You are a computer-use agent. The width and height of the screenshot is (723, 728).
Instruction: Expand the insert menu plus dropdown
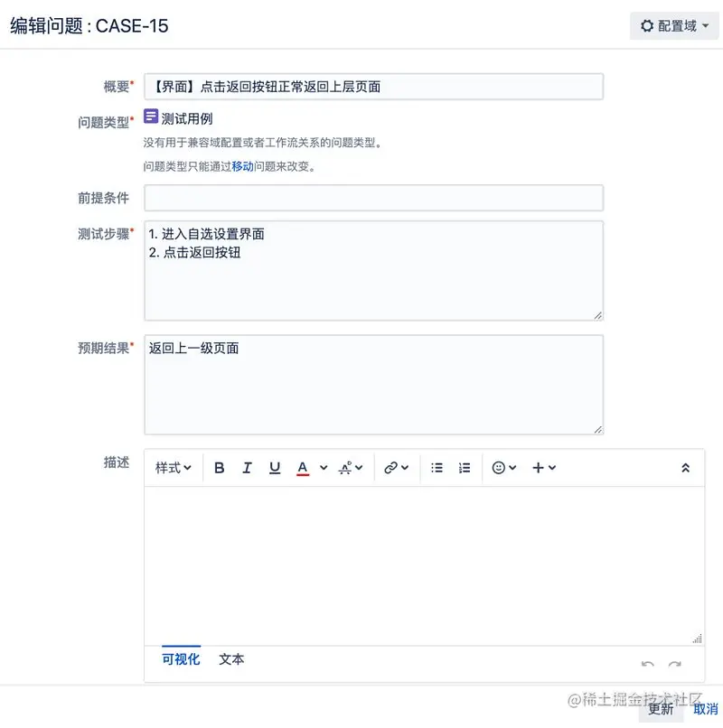point(540,467)
